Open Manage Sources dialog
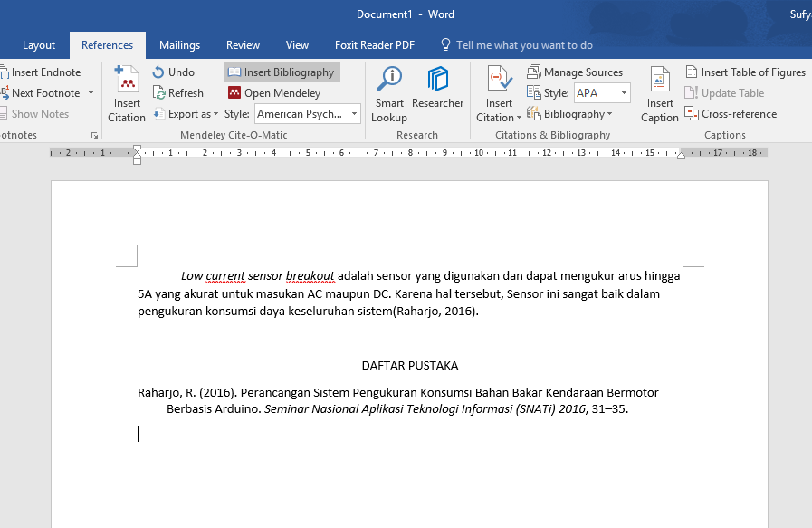Viewport: 812px width, 528px height. click(x=575, y=72)
